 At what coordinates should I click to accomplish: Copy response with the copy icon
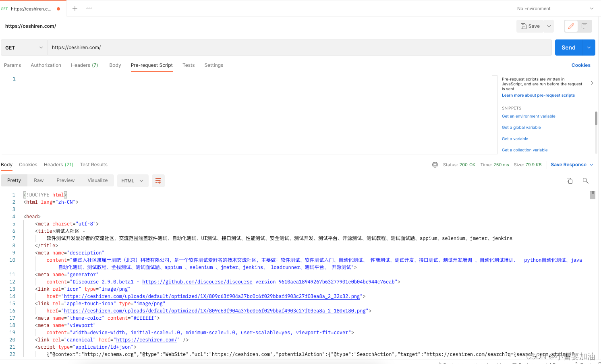point(570,181)
